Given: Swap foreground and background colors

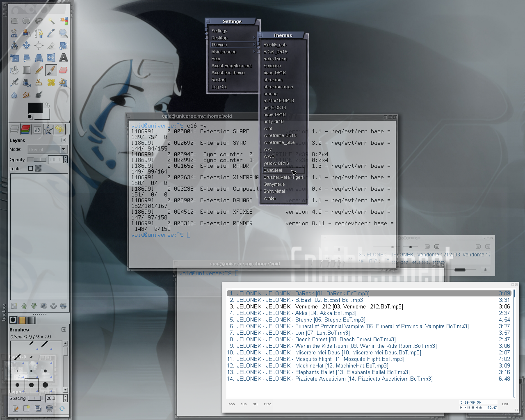Looking at the screenshot, I should (47, 105).
